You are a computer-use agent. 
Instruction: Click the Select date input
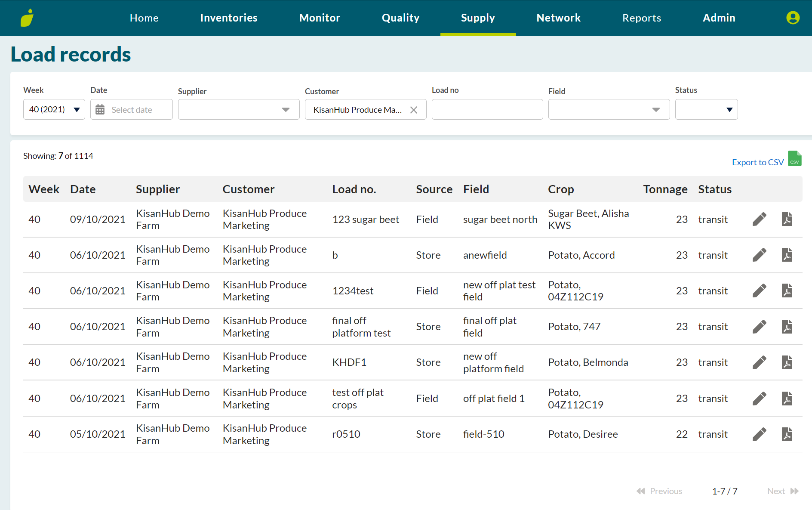pos(132,109)
